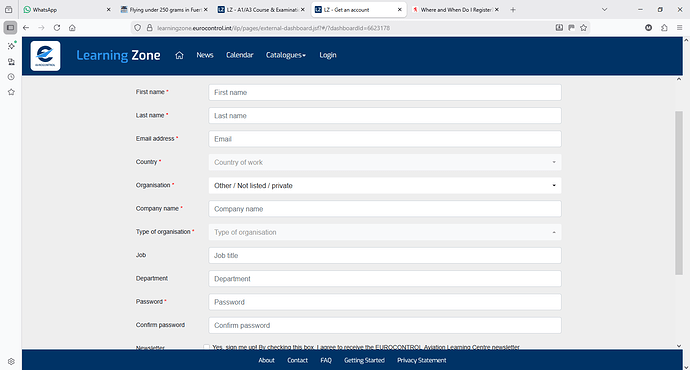Open history clock sidebar icon
The width and height of the screenshot is (690, 370).
[x=11, y=77]
